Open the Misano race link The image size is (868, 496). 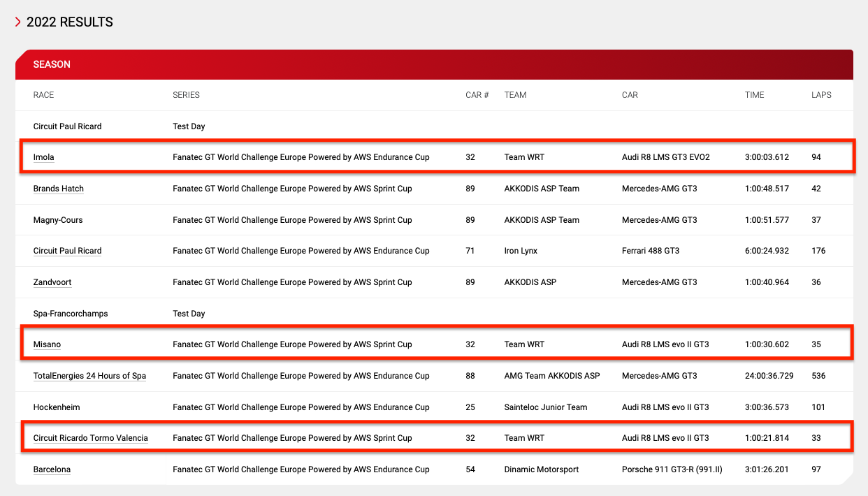tap(47, 344)
